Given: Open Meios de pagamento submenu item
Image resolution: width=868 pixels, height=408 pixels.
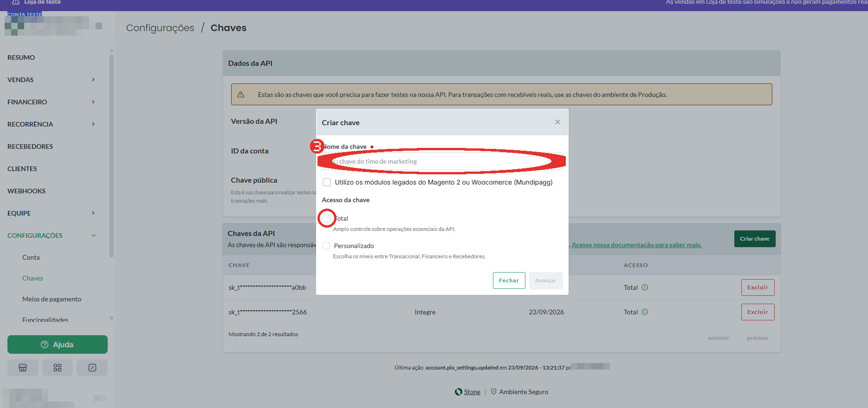Looking at the screenshot, I should point(52,299).
